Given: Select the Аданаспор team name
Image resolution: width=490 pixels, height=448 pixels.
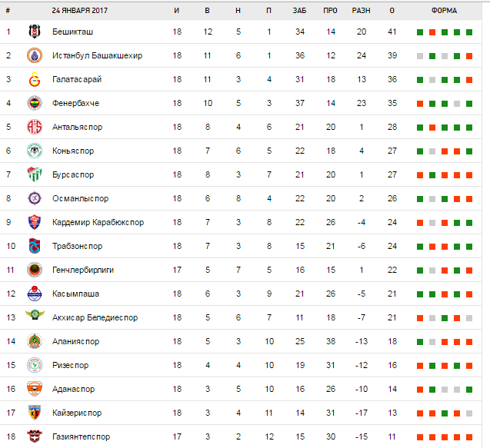Looking at the screenshot, I should click(75, 390).
